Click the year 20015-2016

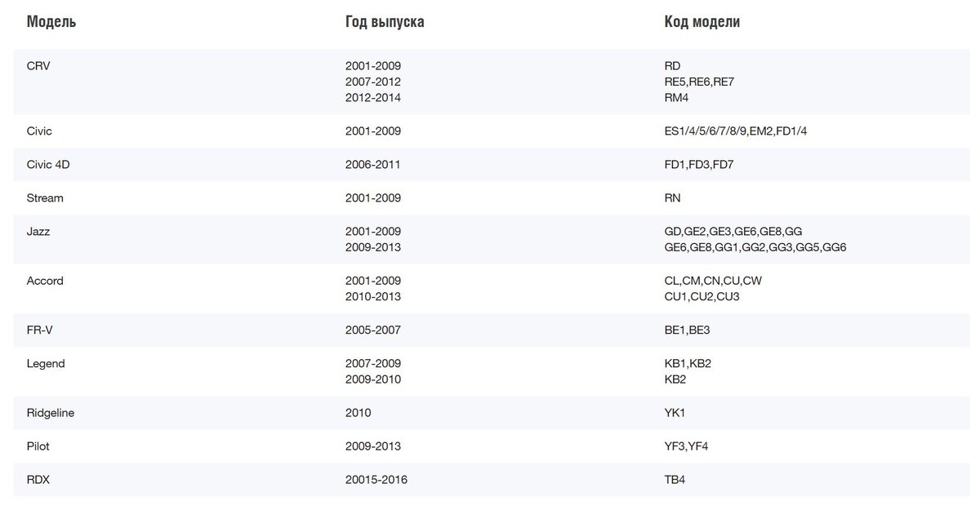376,480
